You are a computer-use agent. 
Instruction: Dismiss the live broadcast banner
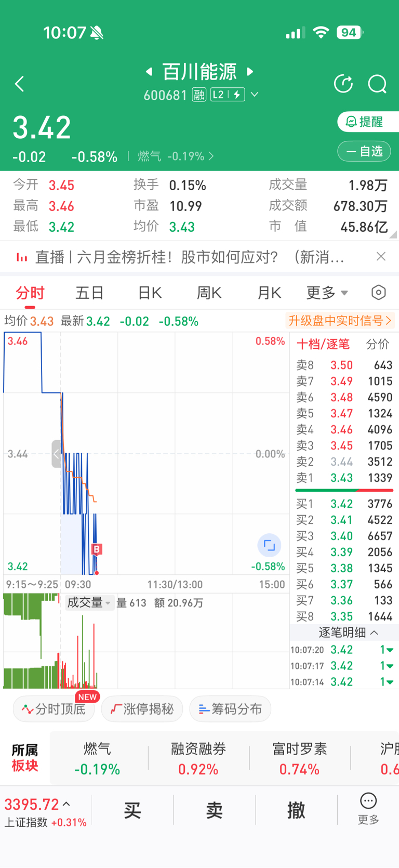click(x=381, y=256)
